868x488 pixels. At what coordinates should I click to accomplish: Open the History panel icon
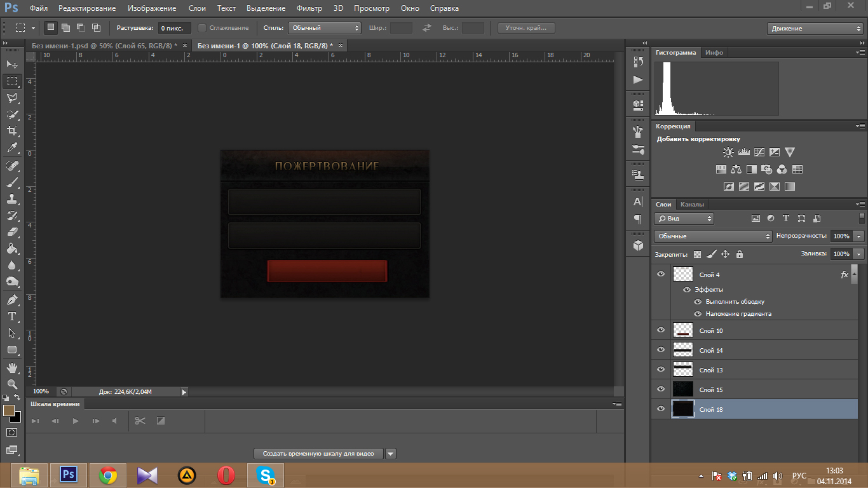tap(638, 62)
